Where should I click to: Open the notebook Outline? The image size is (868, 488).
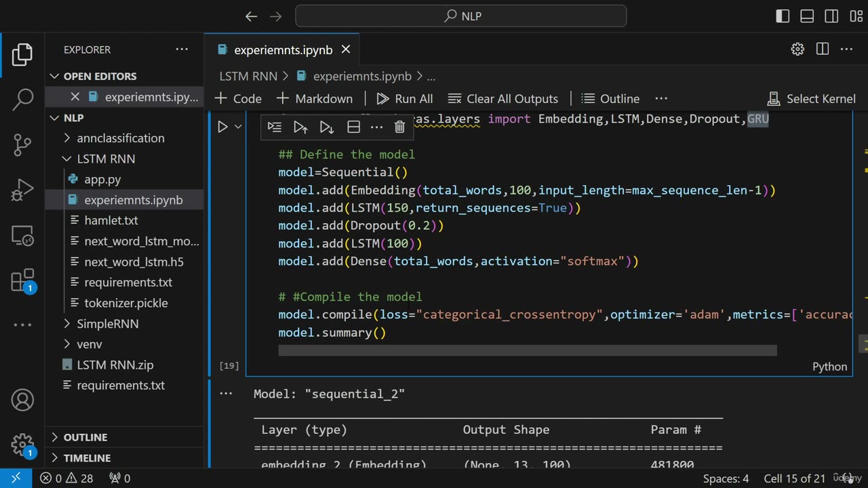click(610, 98)
